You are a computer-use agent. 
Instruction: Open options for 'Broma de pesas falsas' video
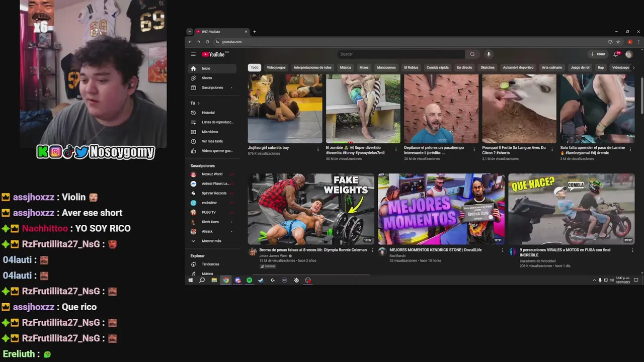372,250
